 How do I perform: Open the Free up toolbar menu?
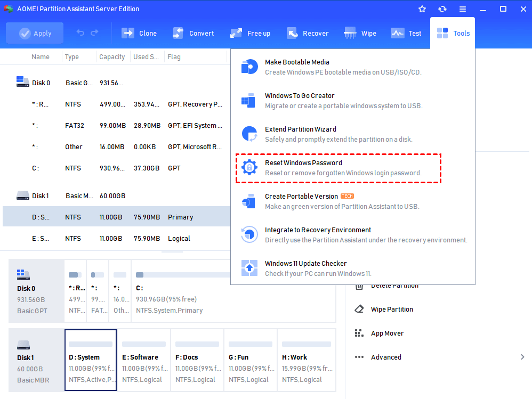[x=251, y=33]
